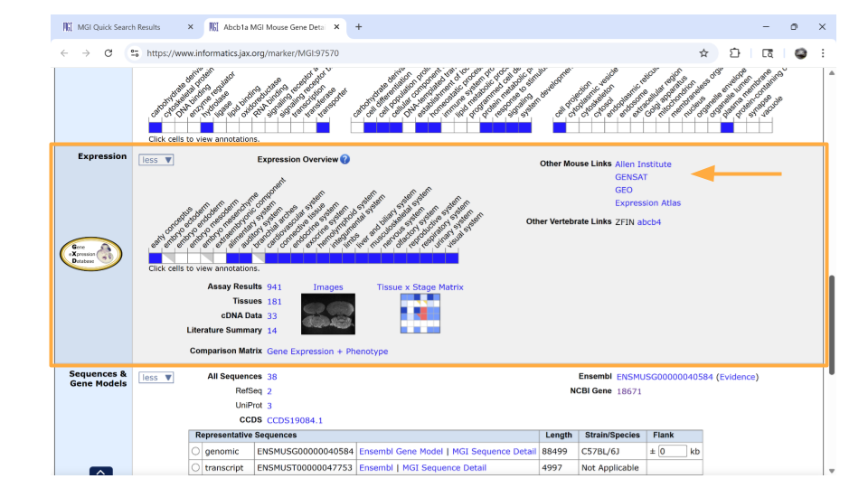The image size is (868, 488).
Task: Open Assay Results count 941
Action: click(x=274, y=287)
